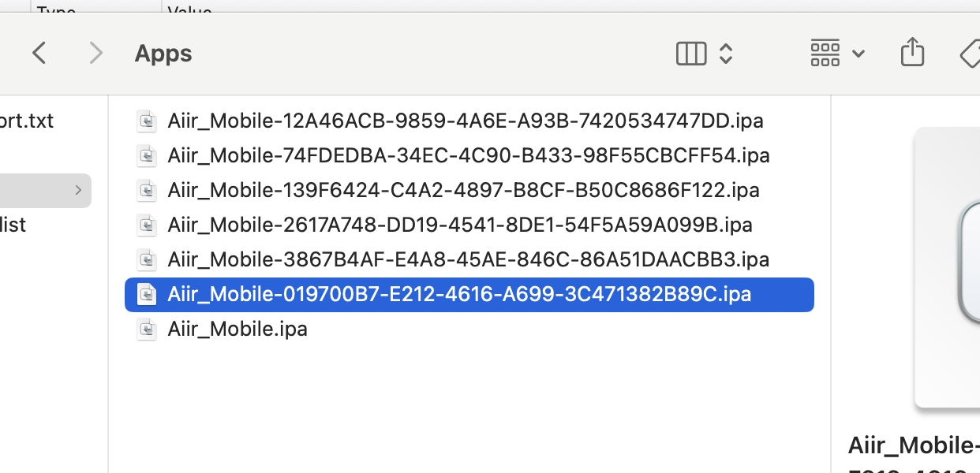Viewport: 980px width, 473px height.
Task: Click the Apps window title
Action: 163,54
